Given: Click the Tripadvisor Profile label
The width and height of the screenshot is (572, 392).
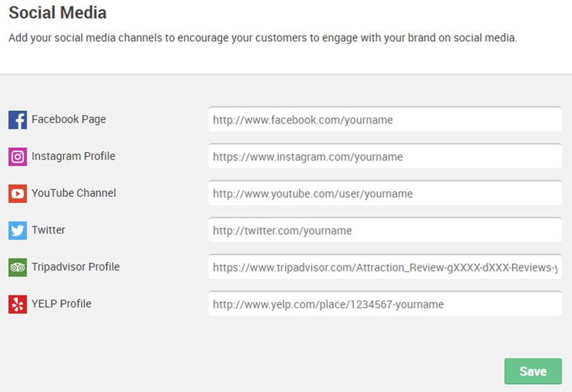Looking at the screenshot, I should tap(75, 267).
